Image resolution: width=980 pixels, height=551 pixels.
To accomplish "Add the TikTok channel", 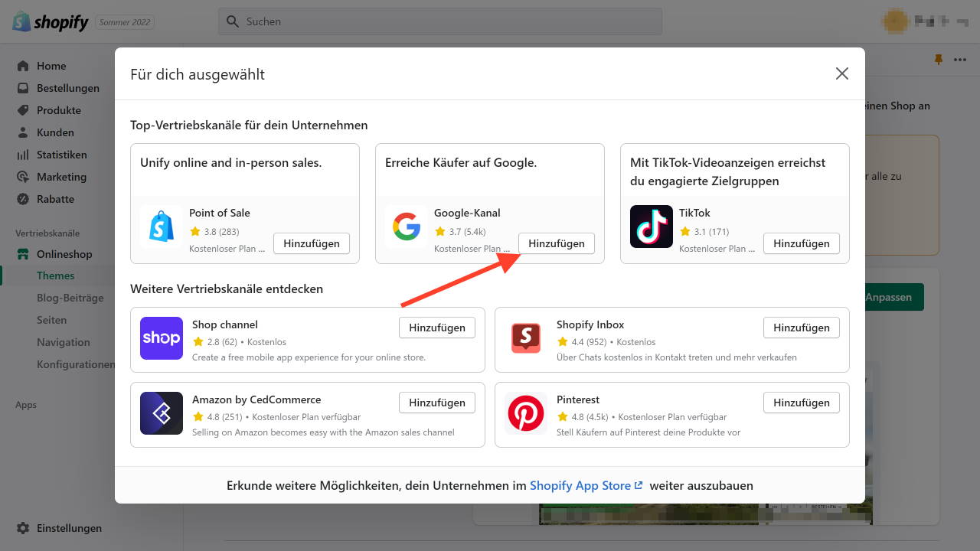I will tap(802, 243).
